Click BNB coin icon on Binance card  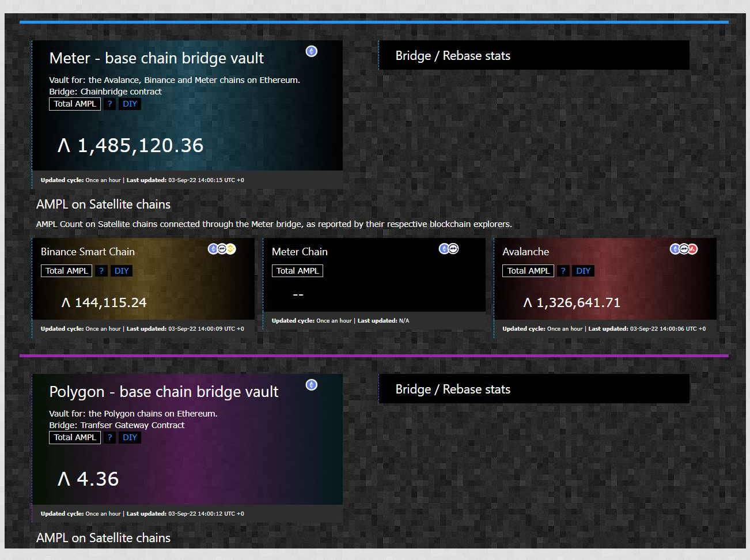pos(230,249)
